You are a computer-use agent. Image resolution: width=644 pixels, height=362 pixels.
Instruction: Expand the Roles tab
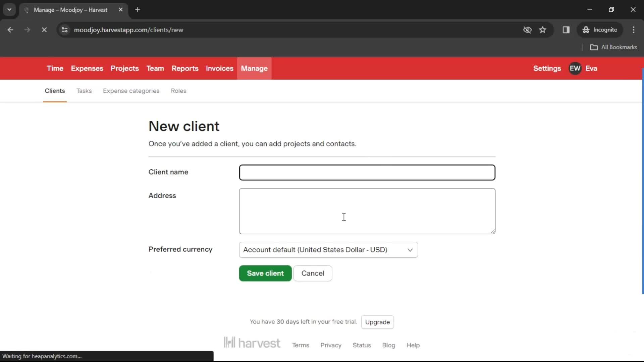point(179,90)
